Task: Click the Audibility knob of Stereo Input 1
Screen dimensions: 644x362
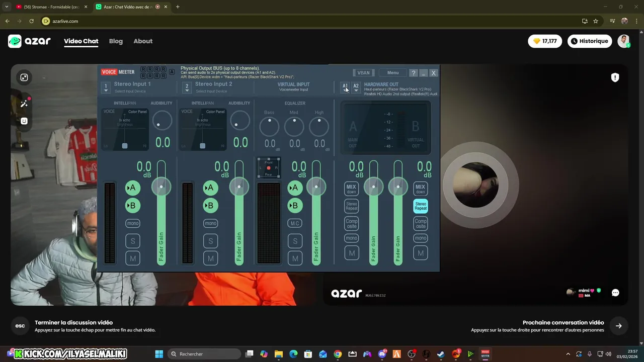Action: (x=162, y=121)
